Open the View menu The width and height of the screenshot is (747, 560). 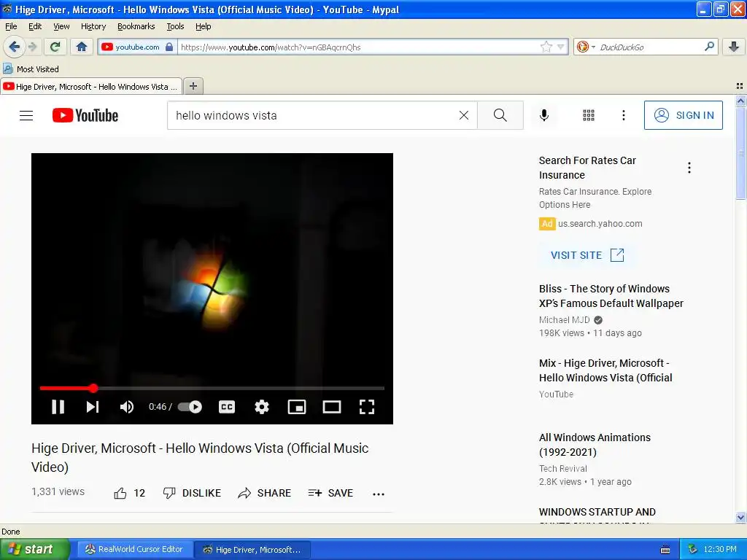point(61,26)
